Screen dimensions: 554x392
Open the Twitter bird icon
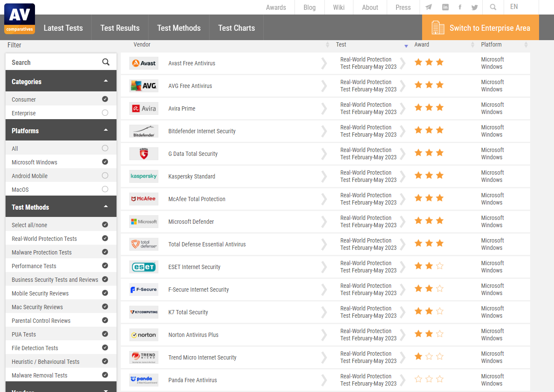click(475, 7)
